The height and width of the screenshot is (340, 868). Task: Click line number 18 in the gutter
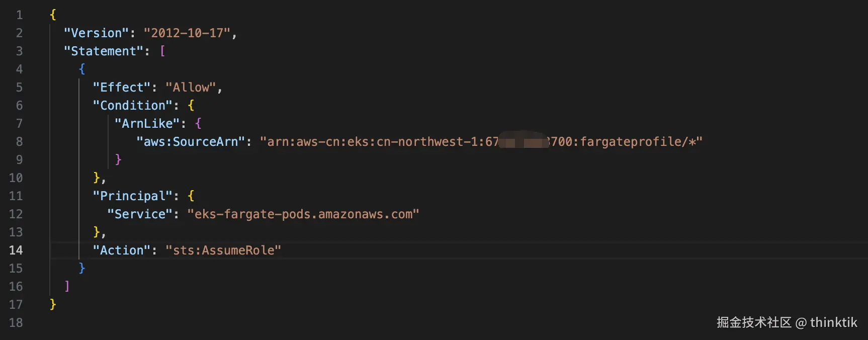[x=16, y=322]
